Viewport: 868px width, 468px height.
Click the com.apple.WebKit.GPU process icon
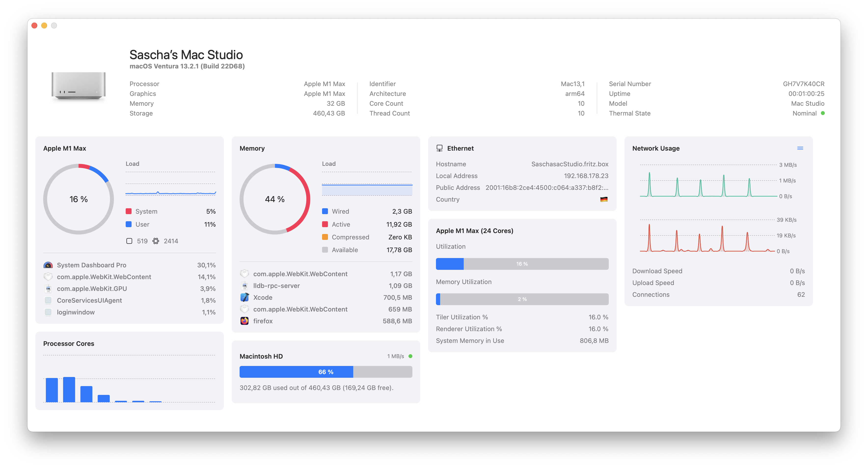[48, 288]
